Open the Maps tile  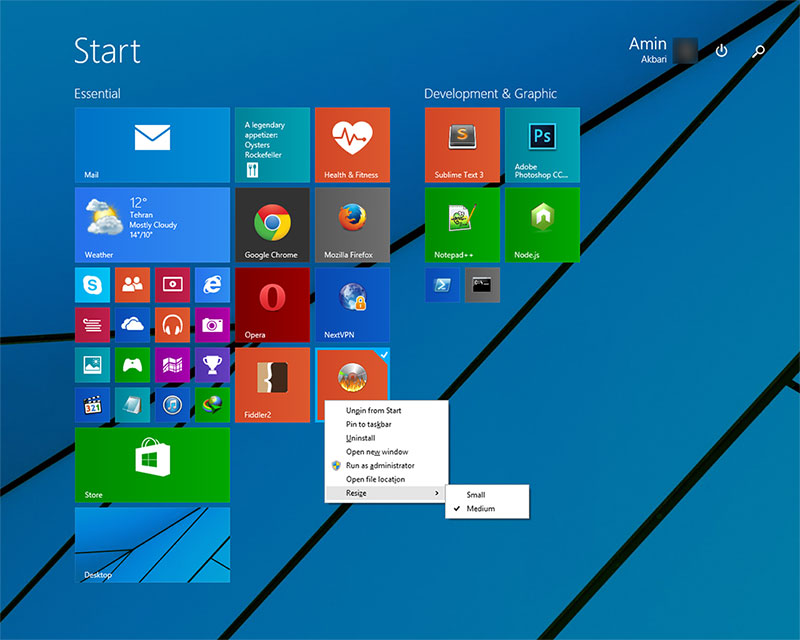tap(172, 365)
